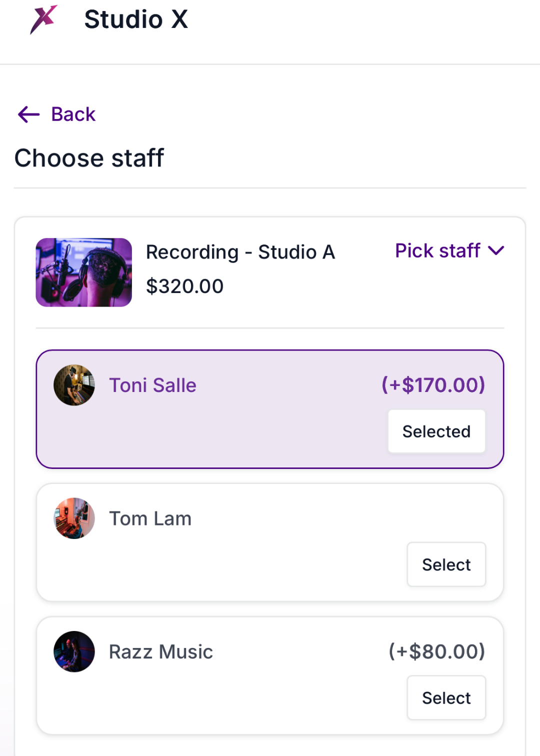Select Razz Music as staff
This screenshot has width=540, height=756.
(x=446, y=698)
